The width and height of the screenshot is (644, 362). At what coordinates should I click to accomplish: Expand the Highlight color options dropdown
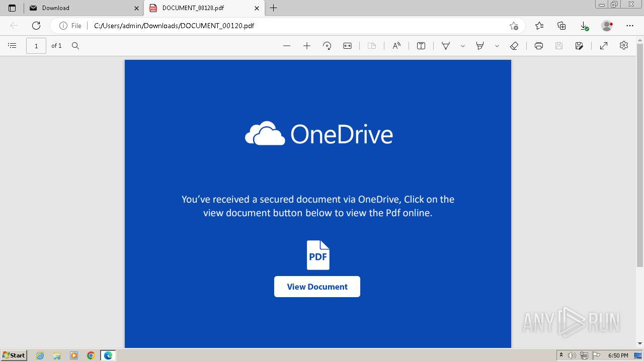click(x=497, y=46)
